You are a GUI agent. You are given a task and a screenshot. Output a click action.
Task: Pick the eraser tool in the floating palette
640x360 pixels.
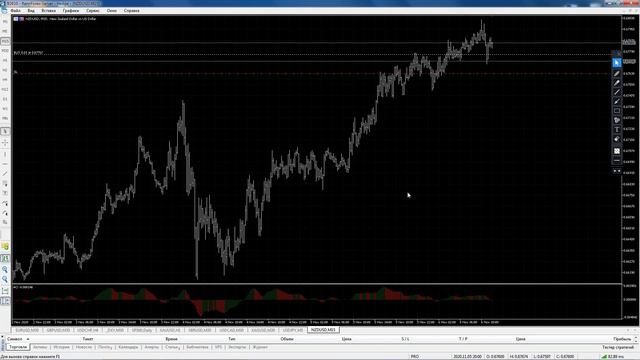pyautogui.click(x=617, y=139)
